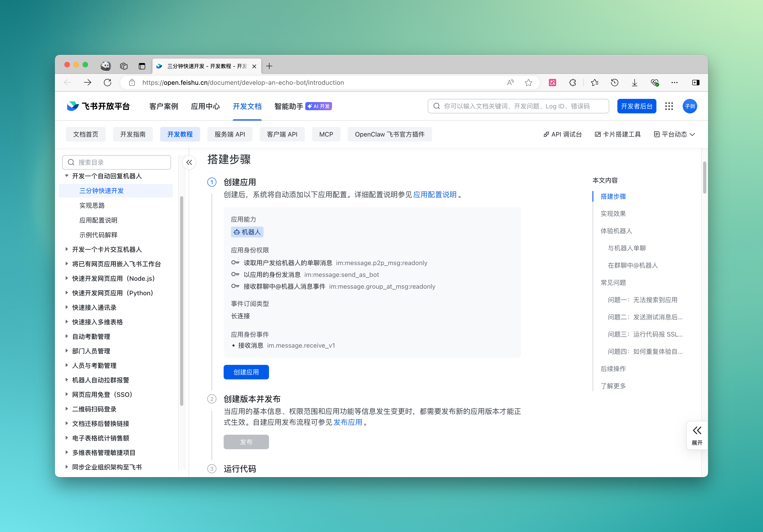
Task: Open the API 调试台 debugging console
Action: click(563, 134)
